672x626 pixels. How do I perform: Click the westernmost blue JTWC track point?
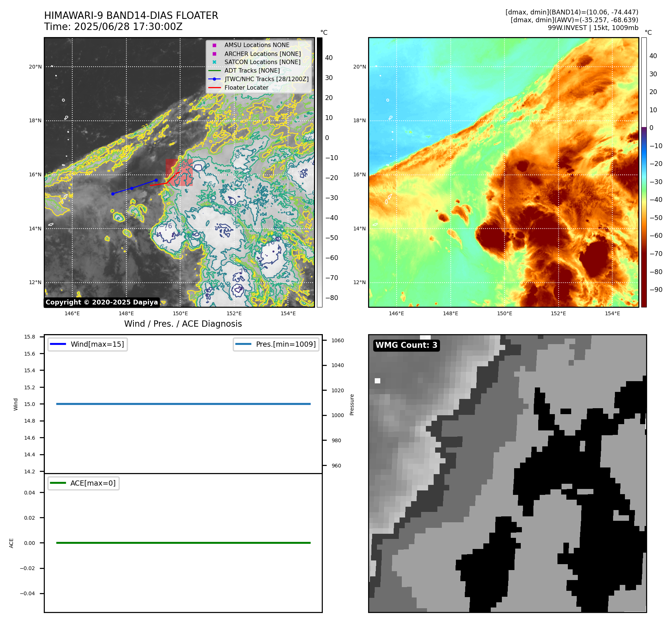[x=113, y=194]
